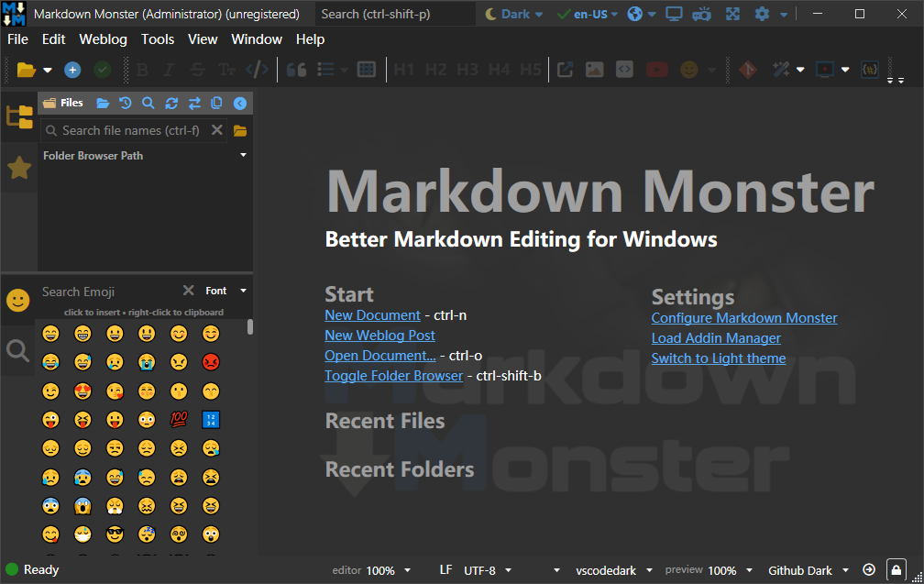This screenshot has height=584, width=924.
Task: Open the Configure Markdown Monster link
Action: 744,317
